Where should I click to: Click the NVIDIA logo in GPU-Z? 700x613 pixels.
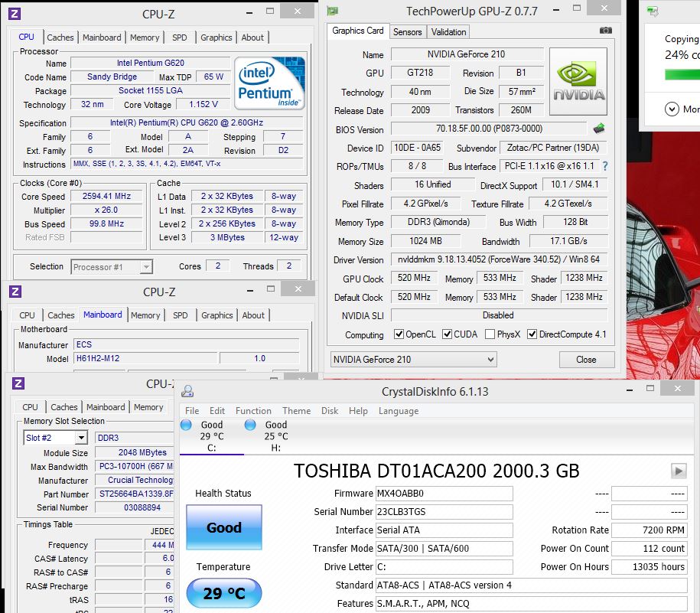pos(578,82)
